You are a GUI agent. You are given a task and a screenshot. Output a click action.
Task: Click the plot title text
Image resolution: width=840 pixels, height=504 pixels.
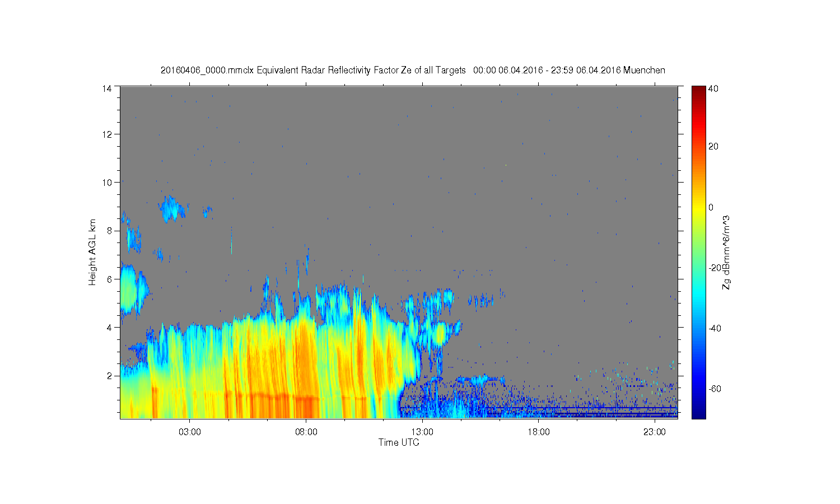[x=413, y=71]
